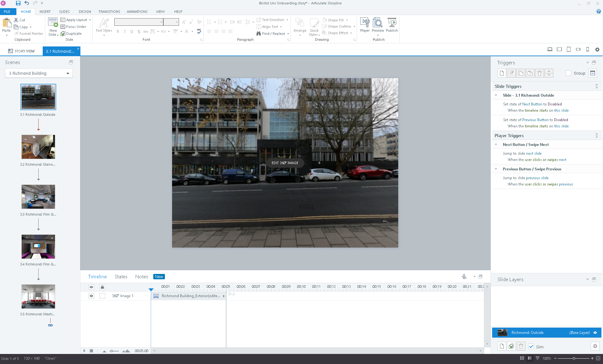Select the 3.2 Richmond Stairwell slide thumbnail
603x364 pixels.
[38, 147]
